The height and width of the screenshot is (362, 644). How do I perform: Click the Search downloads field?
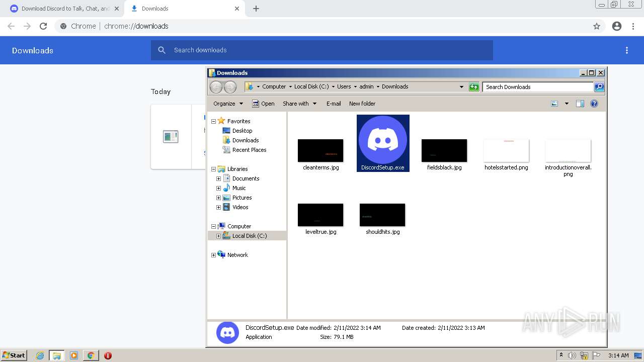coord(322,50)
